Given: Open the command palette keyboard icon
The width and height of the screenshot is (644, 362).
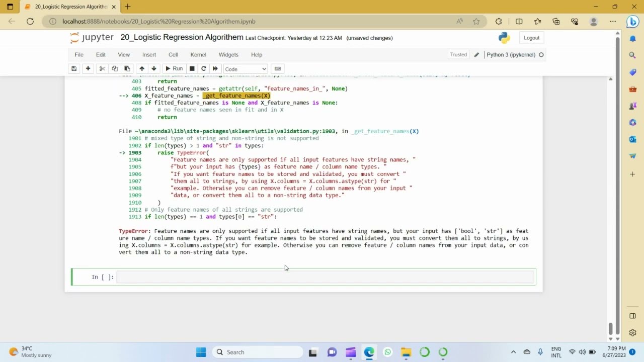Looking at the screenshot, I should coord(278,69).
